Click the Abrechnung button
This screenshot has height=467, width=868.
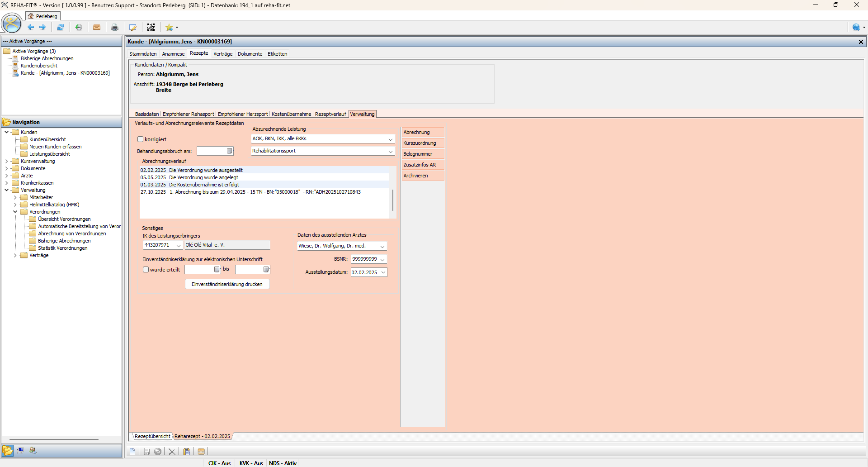(423, 132)
